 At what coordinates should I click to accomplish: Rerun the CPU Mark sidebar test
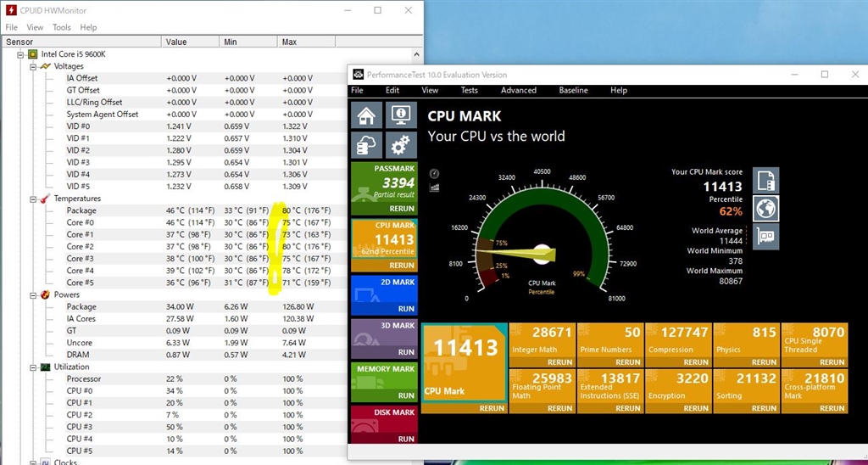(402, 266)
